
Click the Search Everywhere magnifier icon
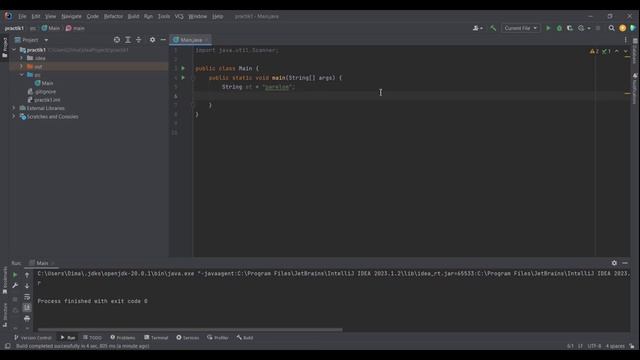(x=611, y=28)
